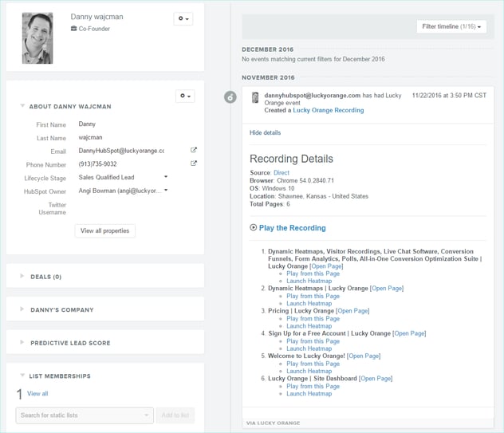Click Danny's profile photo thumbnail
504x433 pixels.
click(37, 38)
